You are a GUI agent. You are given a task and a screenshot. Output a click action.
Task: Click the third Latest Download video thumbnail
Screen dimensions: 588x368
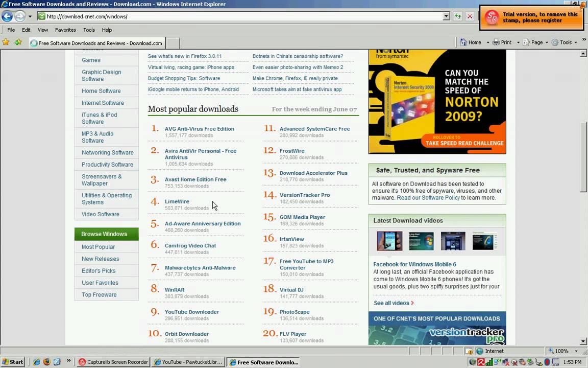(453, 241)
